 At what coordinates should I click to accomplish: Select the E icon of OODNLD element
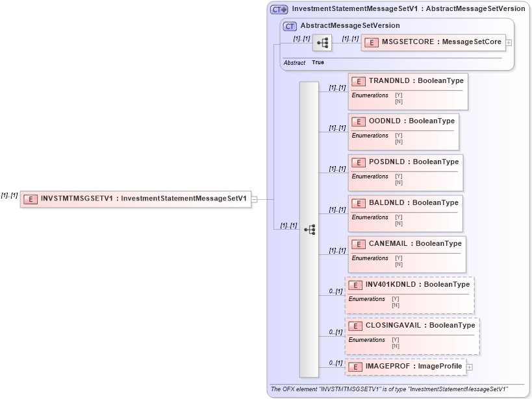pos(358,121)
